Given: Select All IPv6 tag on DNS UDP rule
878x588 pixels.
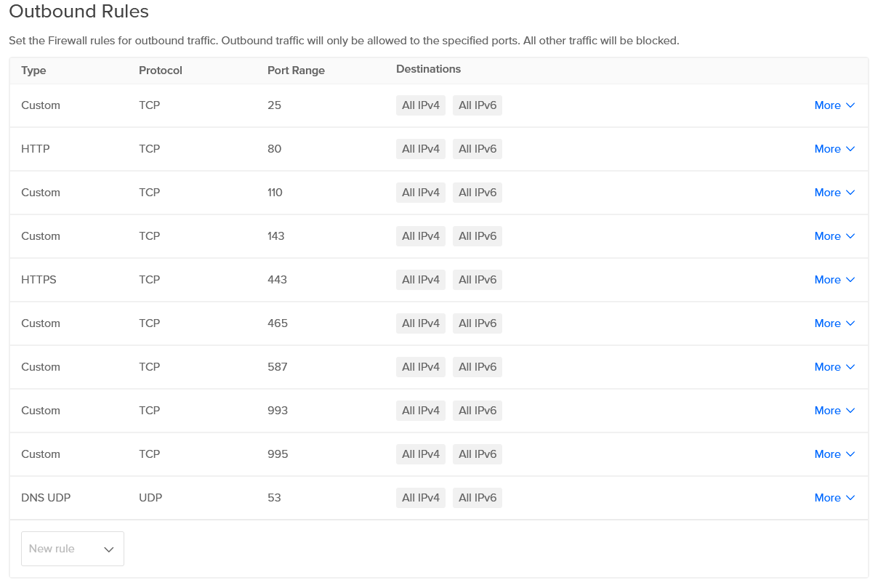Looking at the screenshot, I should point(478,498).
